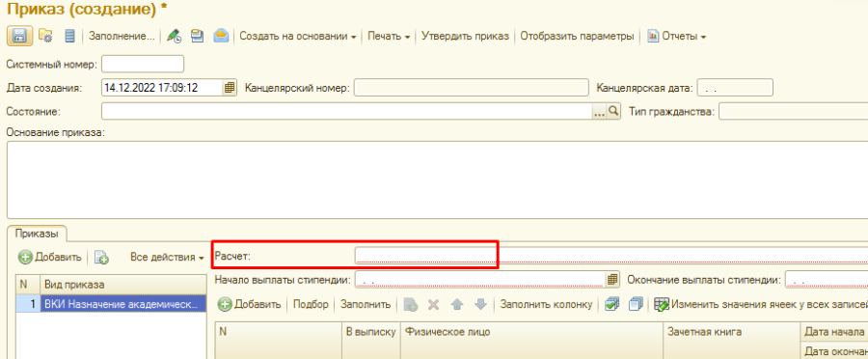Image resolution: width=868 pixels, height=359 pixels.
Task: Click Утвердить приказ button
Action: [x=465, y=37]
